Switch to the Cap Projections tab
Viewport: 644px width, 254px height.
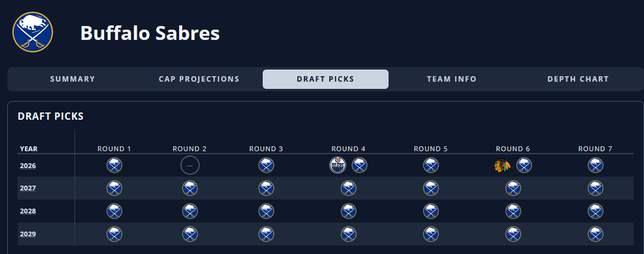[199, 79]
